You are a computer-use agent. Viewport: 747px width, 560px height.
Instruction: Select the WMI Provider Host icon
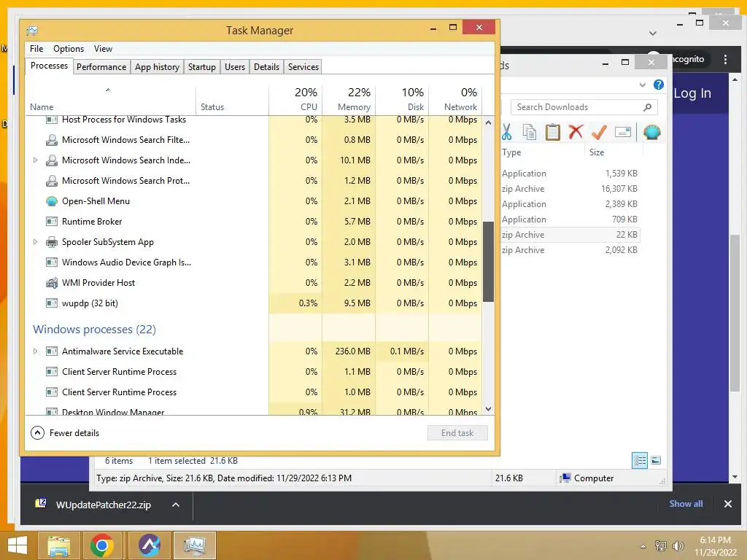52,283
